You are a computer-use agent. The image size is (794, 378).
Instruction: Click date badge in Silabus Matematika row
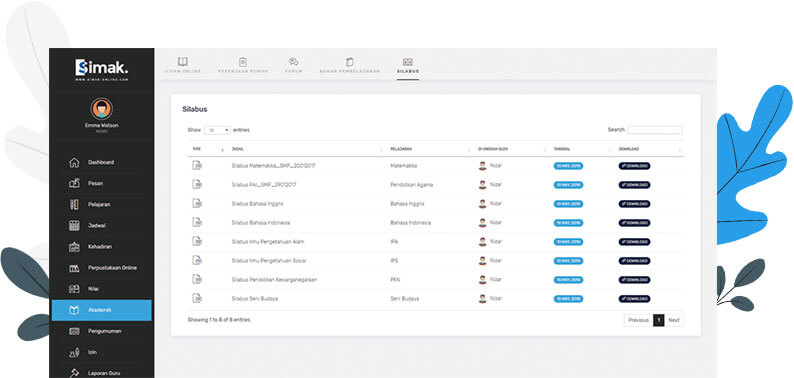pyautogui.click(x=568, y=166)
